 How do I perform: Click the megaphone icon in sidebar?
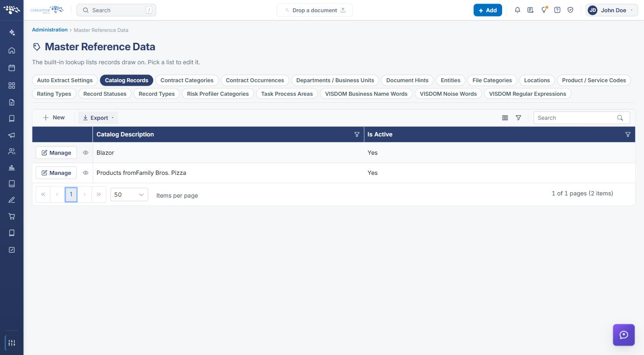pyautogui.click(x=12, y=135)
